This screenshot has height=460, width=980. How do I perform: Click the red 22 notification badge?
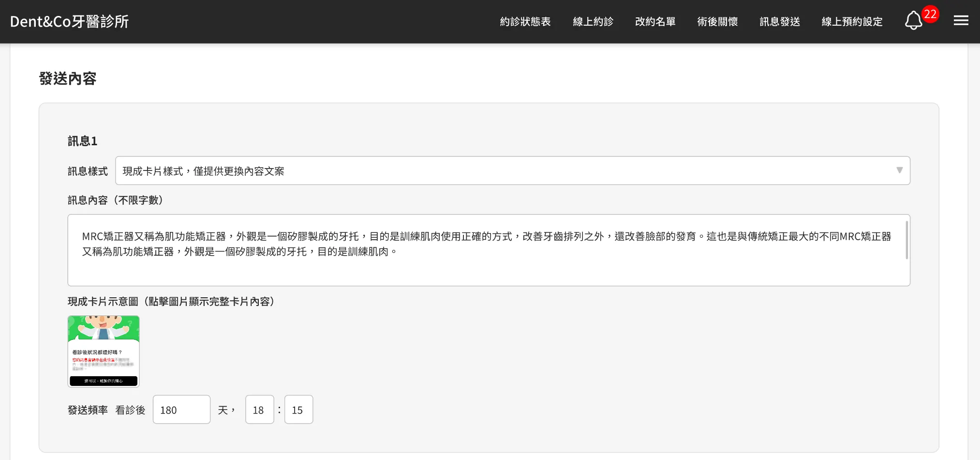coord(930,14)
